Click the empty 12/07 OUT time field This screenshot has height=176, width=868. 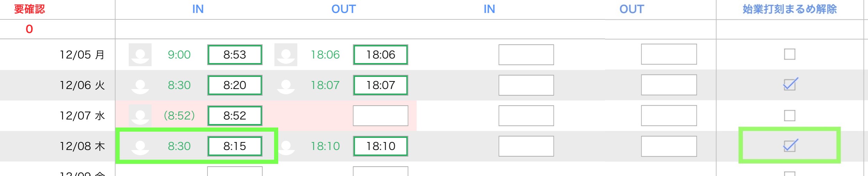click(x=381, y=116)
